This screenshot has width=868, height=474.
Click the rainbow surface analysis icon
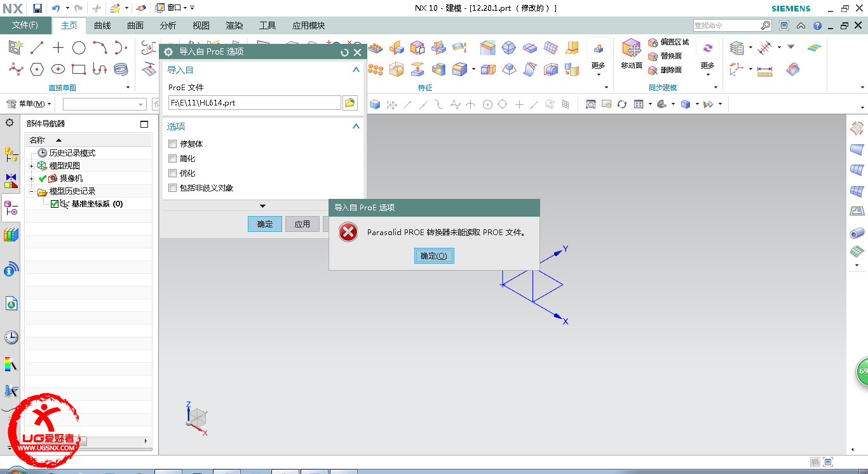(x=814, y=47)
